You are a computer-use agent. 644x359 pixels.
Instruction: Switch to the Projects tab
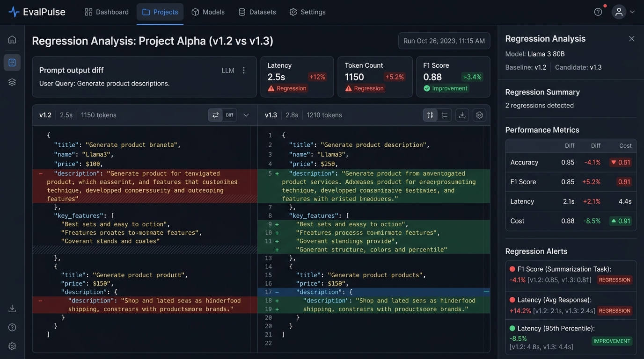point(160,12)
